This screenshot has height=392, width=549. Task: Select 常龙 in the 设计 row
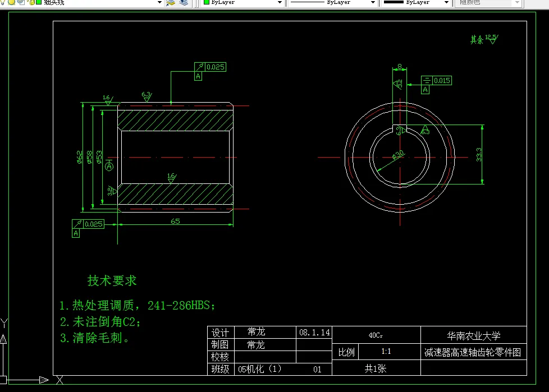[x=257, y=331]
